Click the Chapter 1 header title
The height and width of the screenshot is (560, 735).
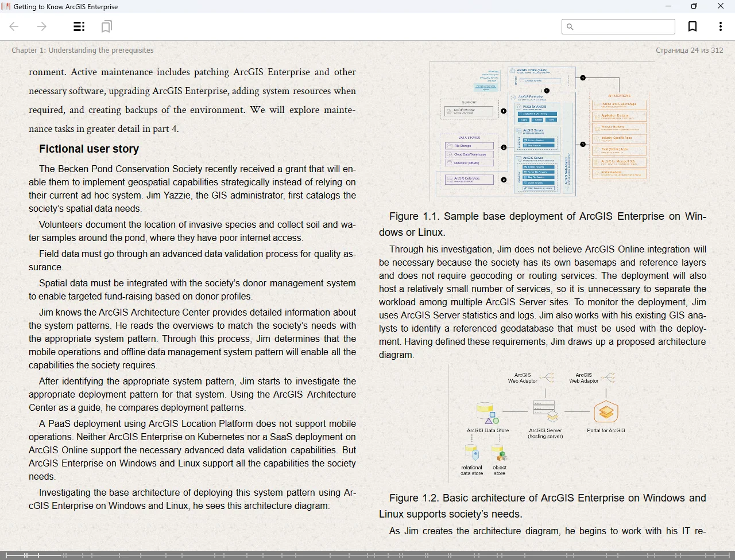tap(83, 50)
